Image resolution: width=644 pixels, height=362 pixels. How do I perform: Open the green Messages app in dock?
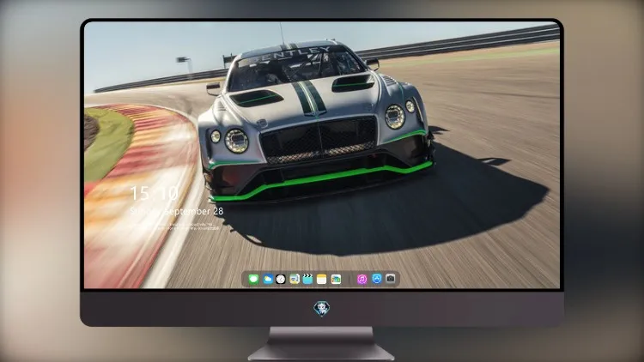coord(253,279)
